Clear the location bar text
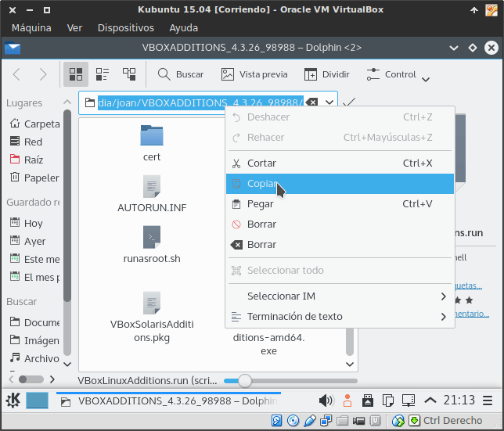This screenshot has height=431, width=504. coord(311,102)
